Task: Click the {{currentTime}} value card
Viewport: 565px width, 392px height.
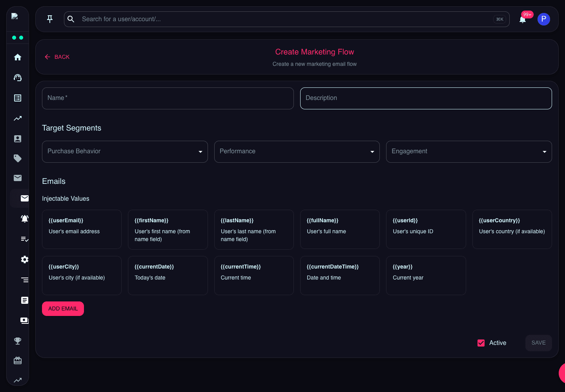Action: pos(254,276)
